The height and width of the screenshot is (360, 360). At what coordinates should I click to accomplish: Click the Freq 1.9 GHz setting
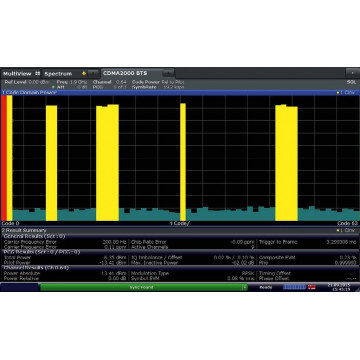coord(72,82)
